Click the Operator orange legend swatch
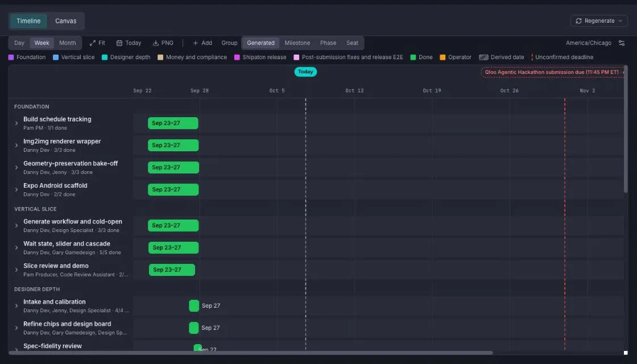Screen dimensions: 637x364 click(443, 57)
